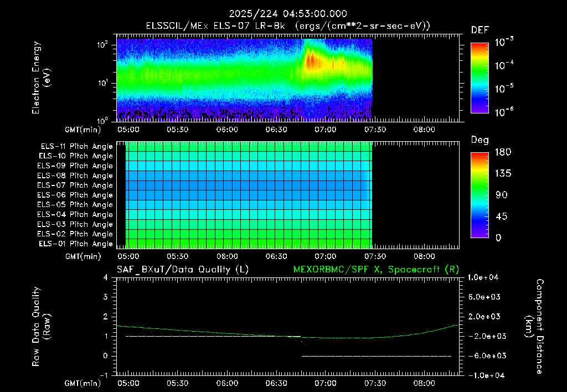Select the ELS-01 Pitch Angle row label
Viewport: 567px width, 392px height.
tap(76, 244)
